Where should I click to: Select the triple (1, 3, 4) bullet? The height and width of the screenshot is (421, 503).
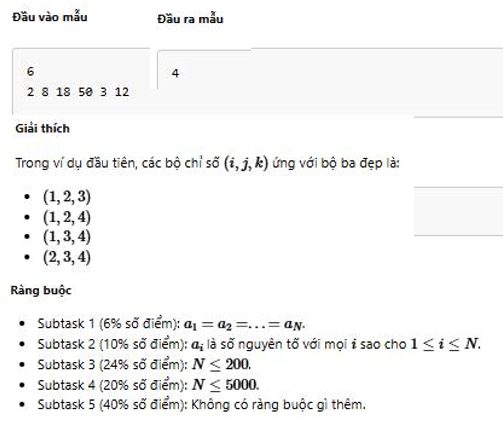(x=67, y=237)
